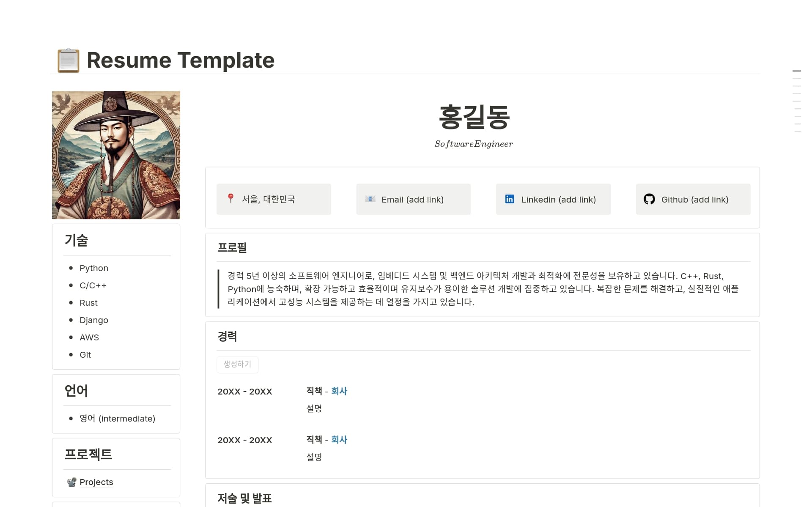The image size is (812, 507).
Task: Click the profile summary quote paragraph
Action: (483, 289)
